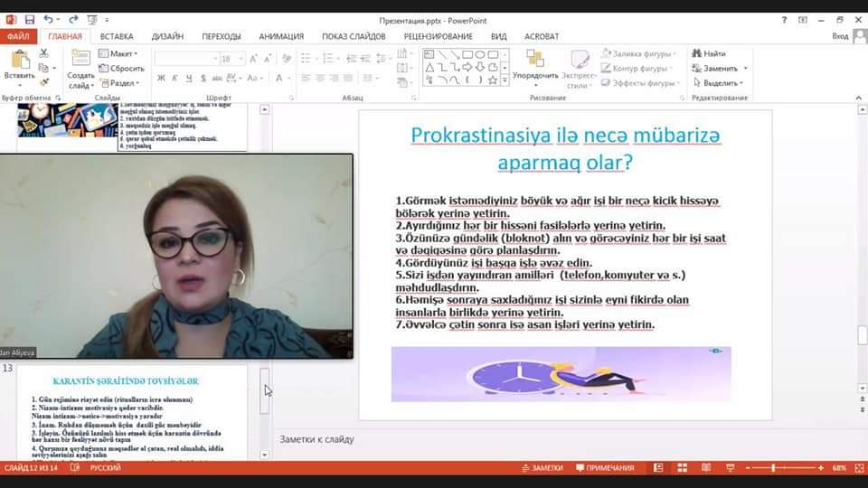
Task: Toggle Strikethrough (abc) formatting
Action: pyautogui.click(x=217, y=78)
